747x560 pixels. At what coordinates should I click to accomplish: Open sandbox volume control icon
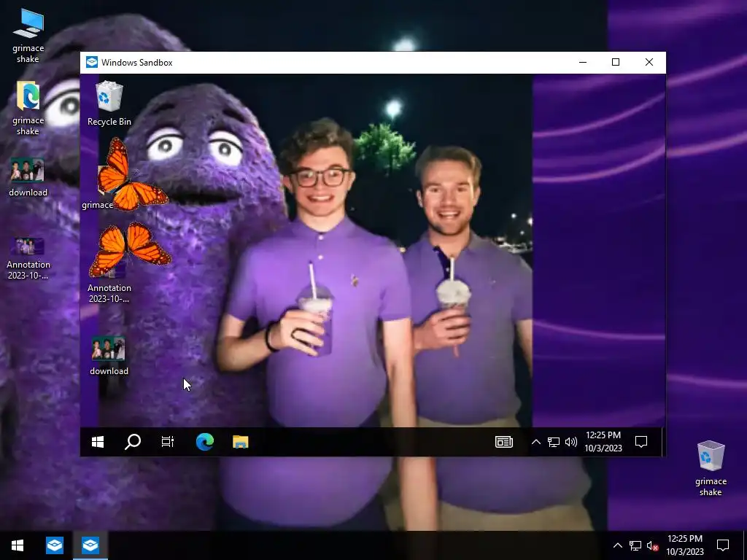click(x=570, y=442)
